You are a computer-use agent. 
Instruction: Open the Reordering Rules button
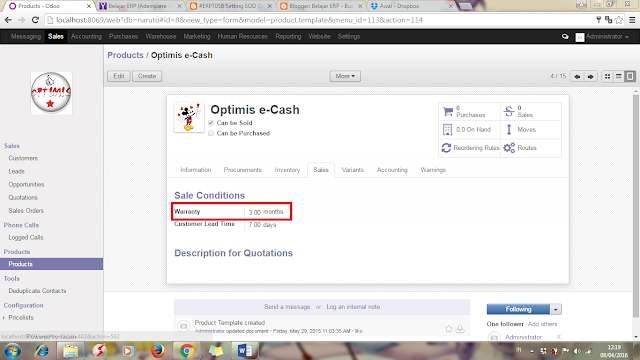click(469, 148)
